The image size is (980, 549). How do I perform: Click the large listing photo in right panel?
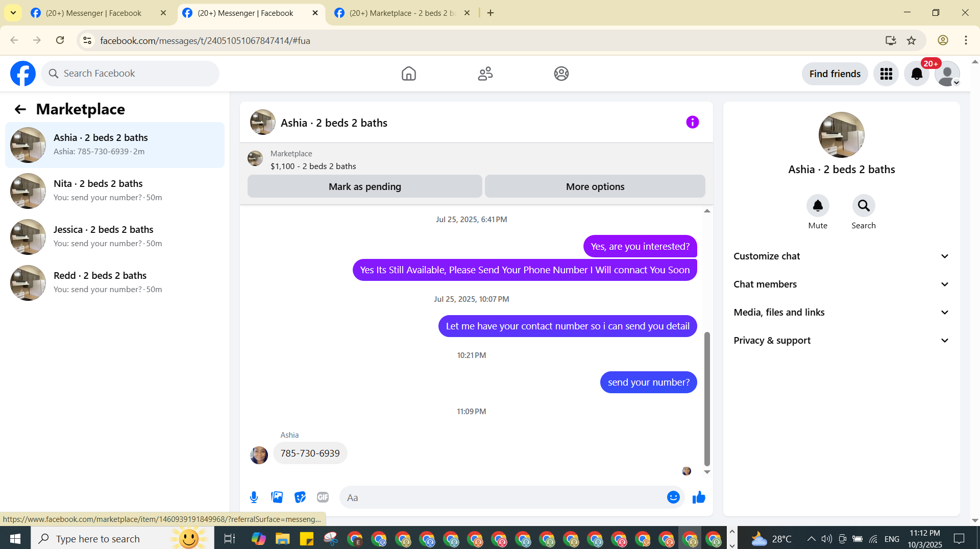point(842,135)
